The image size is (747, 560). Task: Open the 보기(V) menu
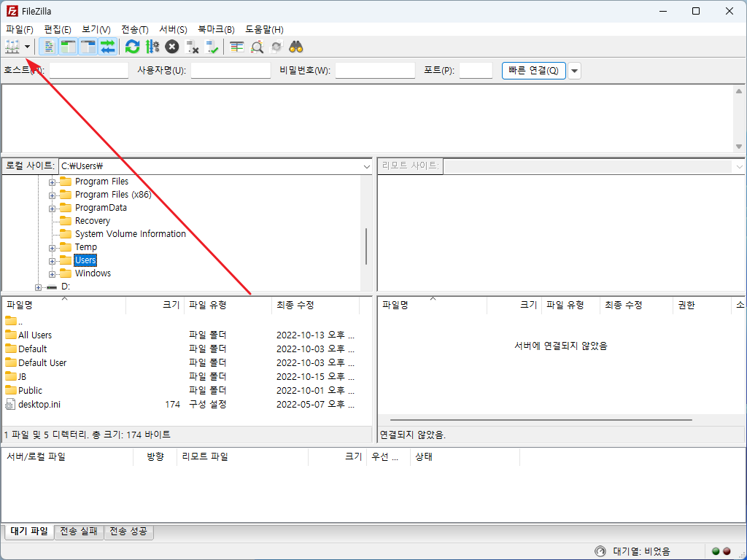[96, 29]
